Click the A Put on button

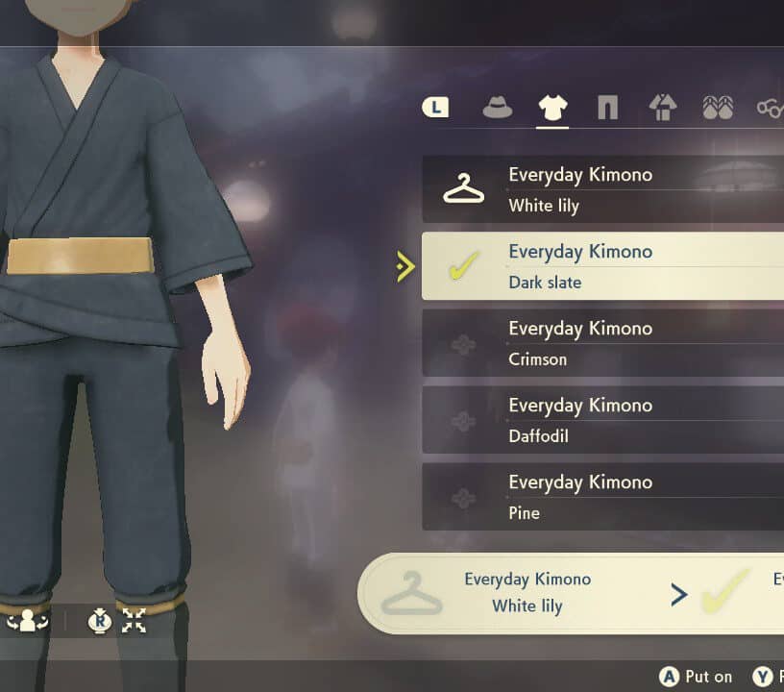pyautogui.click(x=696, y=677)
